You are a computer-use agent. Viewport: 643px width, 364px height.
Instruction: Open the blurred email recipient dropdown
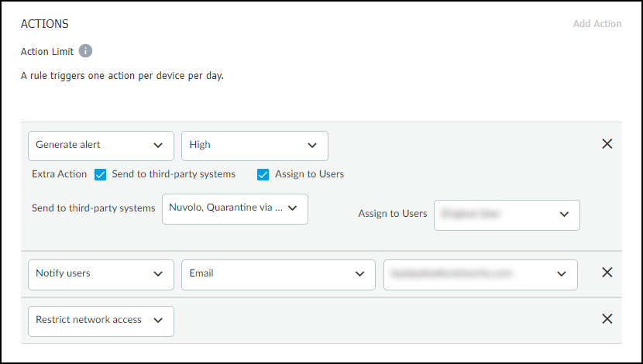[x=480, y=273]
